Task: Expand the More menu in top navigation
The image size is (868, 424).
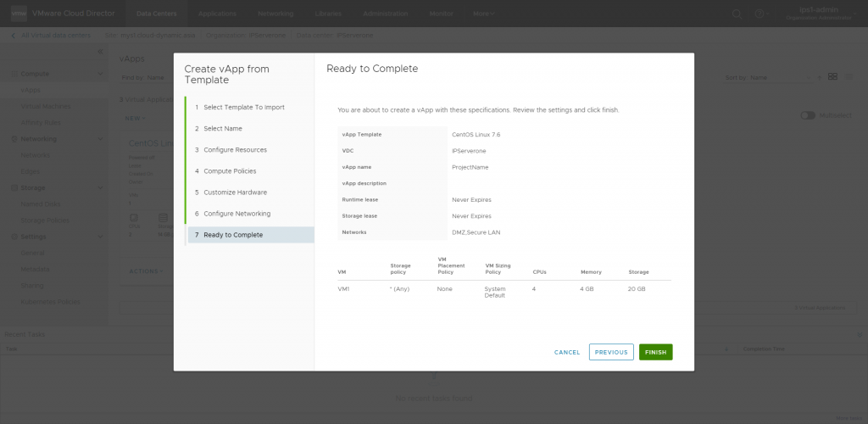Action: (x=483, y=14)
